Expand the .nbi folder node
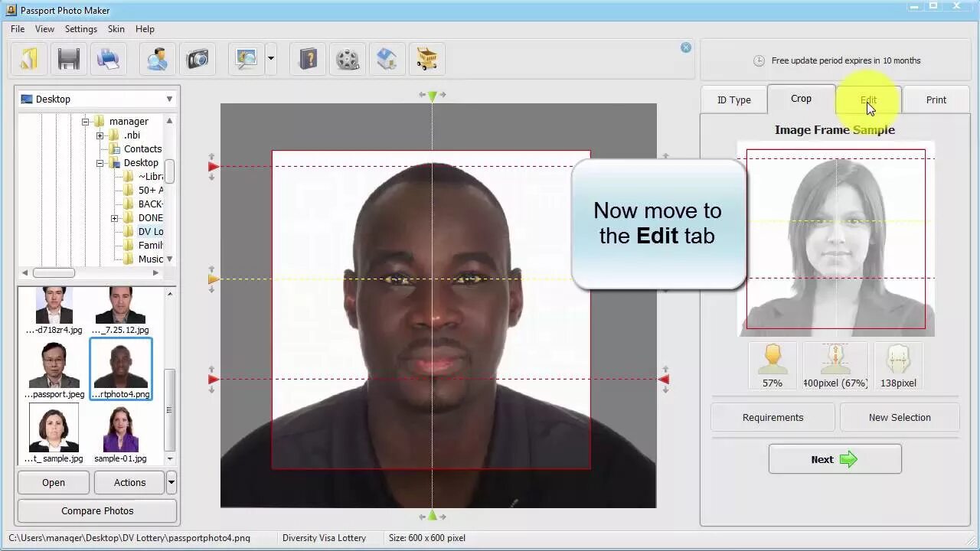 pos(100,135)
